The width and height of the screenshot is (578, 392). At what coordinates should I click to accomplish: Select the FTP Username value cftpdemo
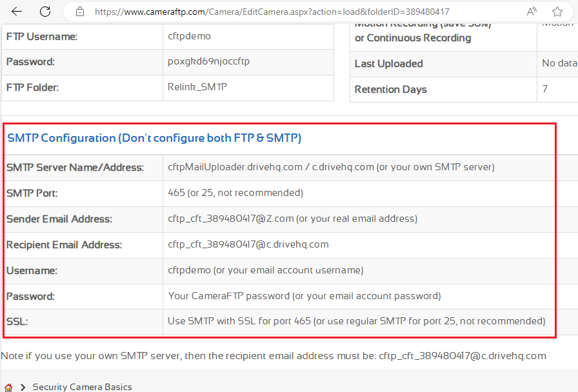point(189,37)
